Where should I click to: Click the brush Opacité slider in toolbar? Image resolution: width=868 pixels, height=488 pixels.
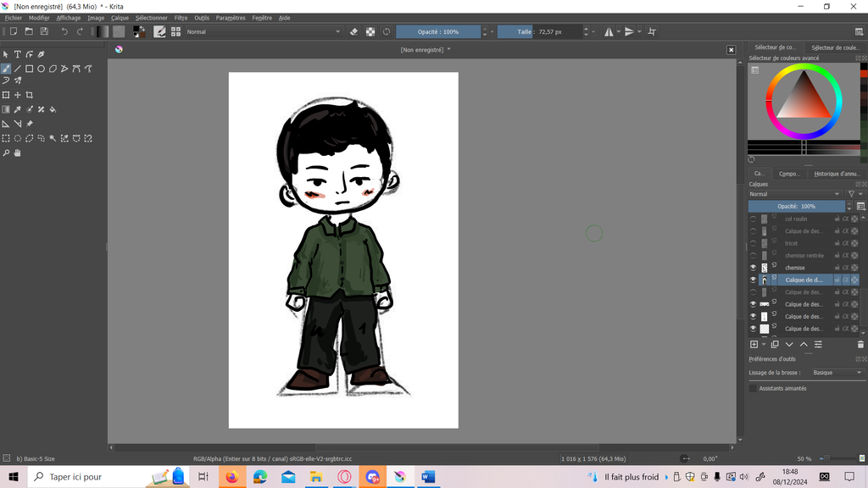[437, 31]
